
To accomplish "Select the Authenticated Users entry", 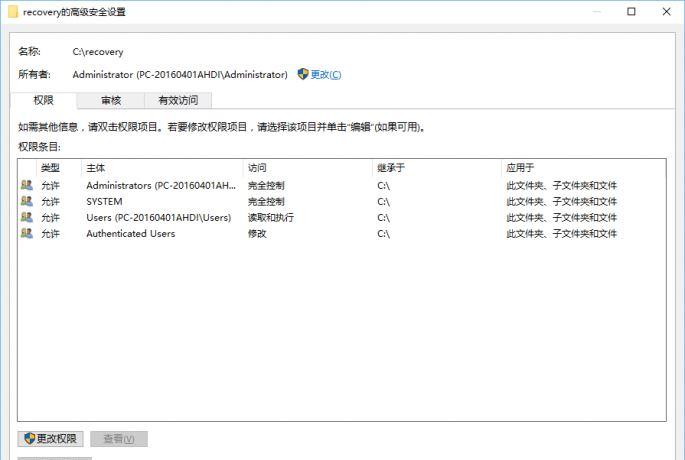I will click(131, 233).
